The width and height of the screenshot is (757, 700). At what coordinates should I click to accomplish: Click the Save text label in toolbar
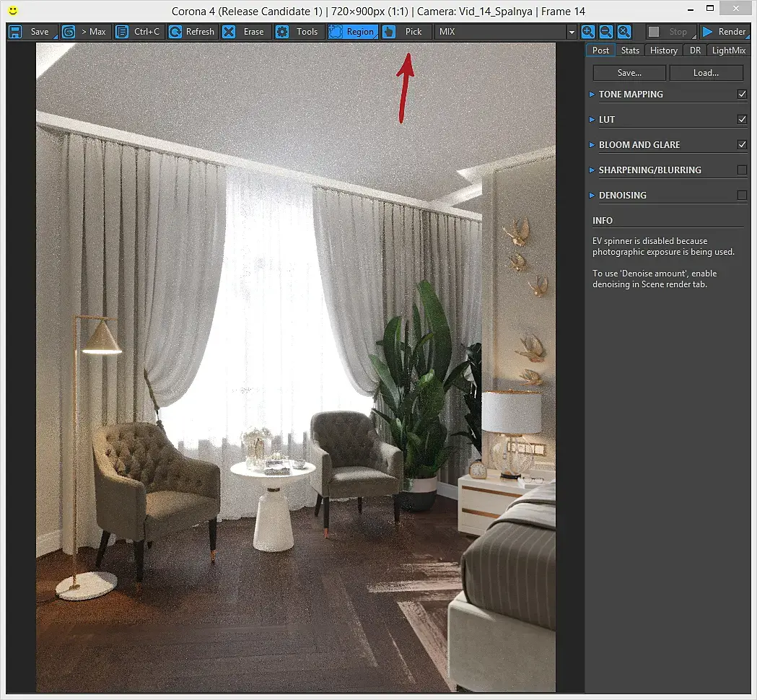40,32
